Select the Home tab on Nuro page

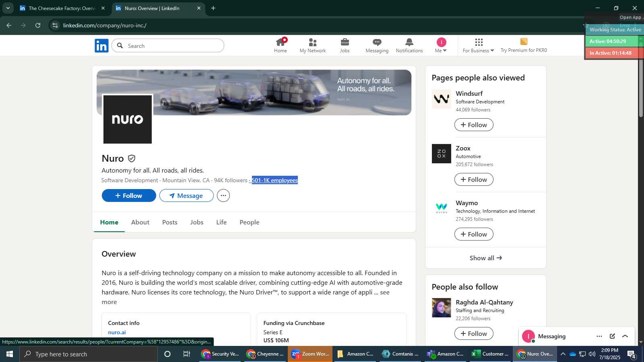(109, 222)
